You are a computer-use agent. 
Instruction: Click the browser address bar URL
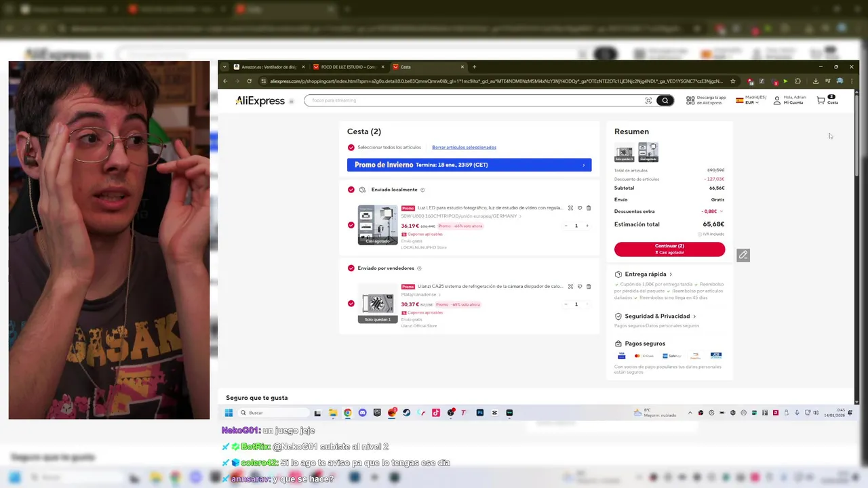(x=496, y=81)
